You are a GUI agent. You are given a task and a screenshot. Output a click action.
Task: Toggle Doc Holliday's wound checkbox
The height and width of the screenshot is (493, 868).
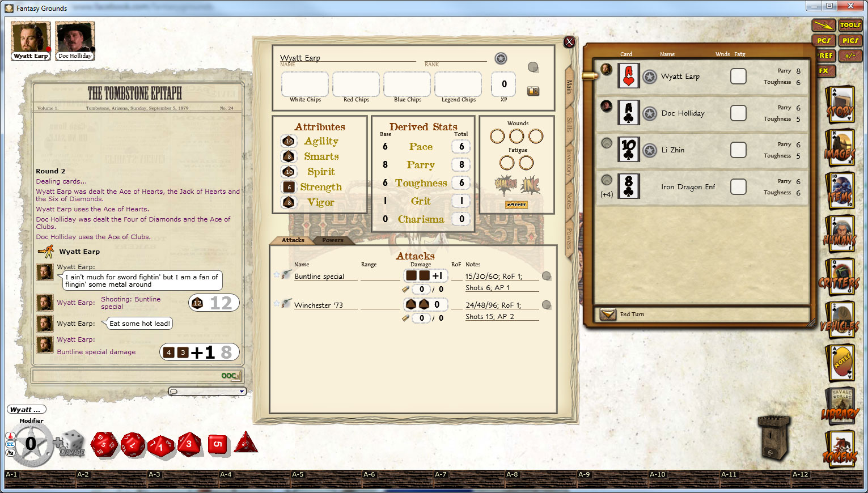tap(738, 113)
